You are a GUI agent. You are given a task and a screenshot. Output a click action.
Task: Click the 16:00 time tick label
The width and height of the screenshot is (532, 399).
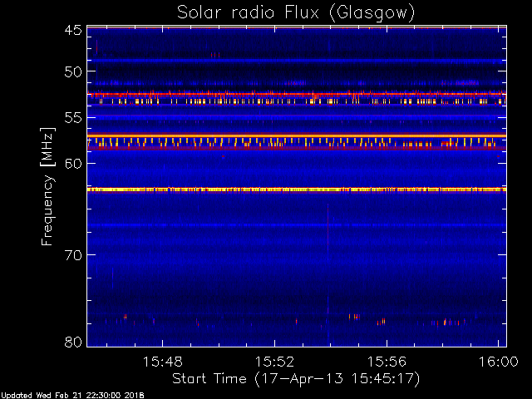pyautogui.click(x=499, y=362)
